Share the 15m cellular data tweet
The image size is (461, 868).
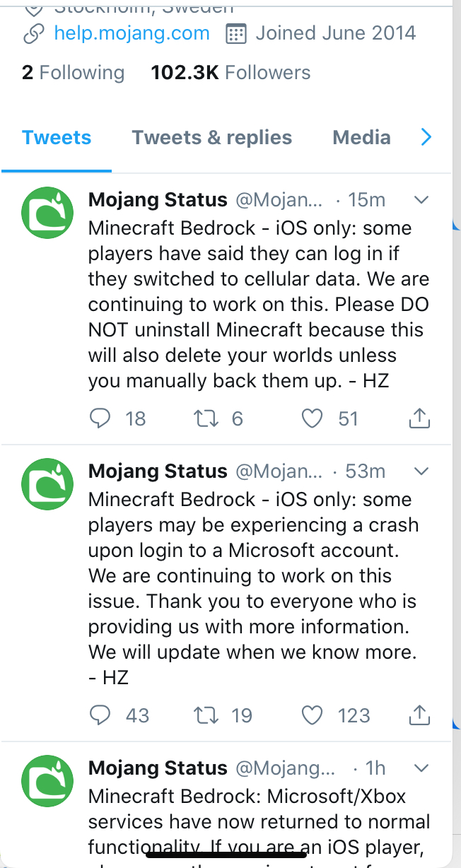[419, 418]
